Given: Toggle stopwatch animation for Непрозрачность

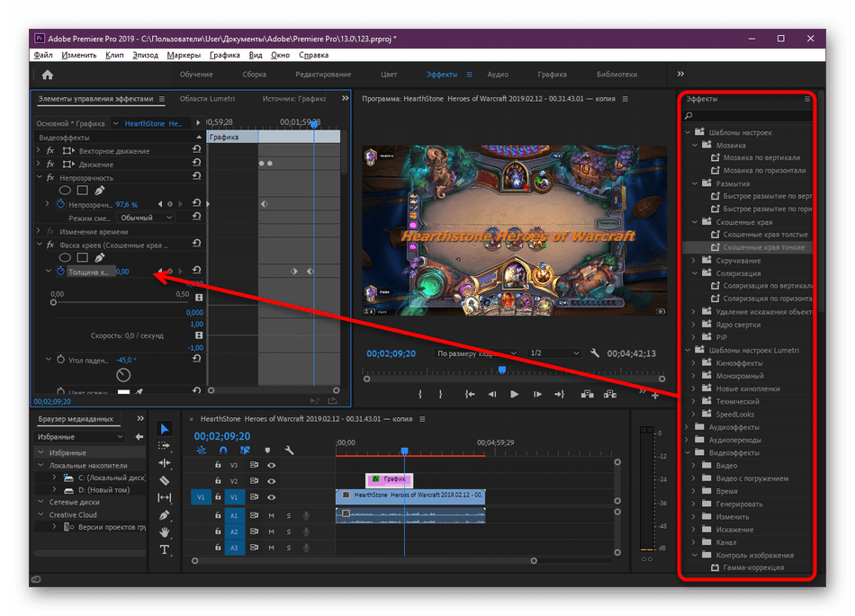Looking at the screenshot, I should coord(61,205).
